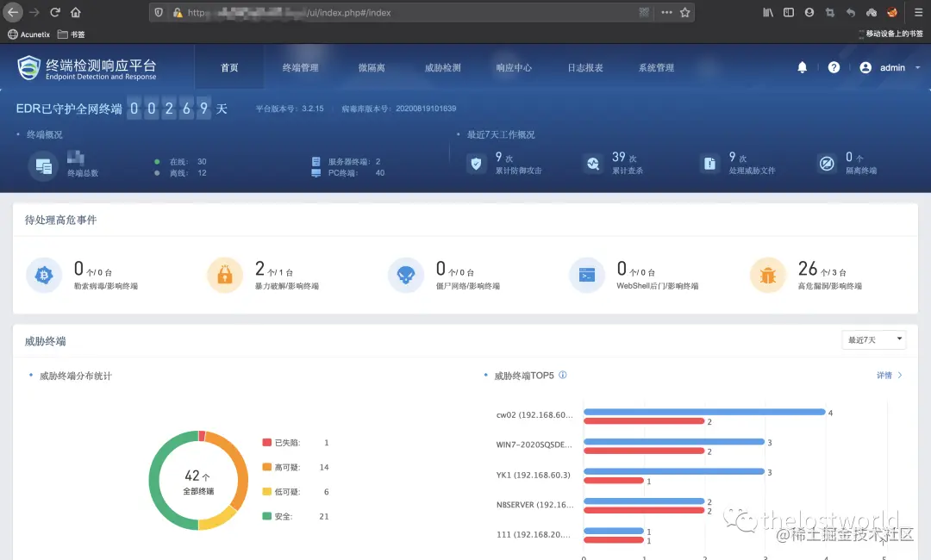Switch to the 终端管理 tab
931x560 pixels.
(300, 66)
